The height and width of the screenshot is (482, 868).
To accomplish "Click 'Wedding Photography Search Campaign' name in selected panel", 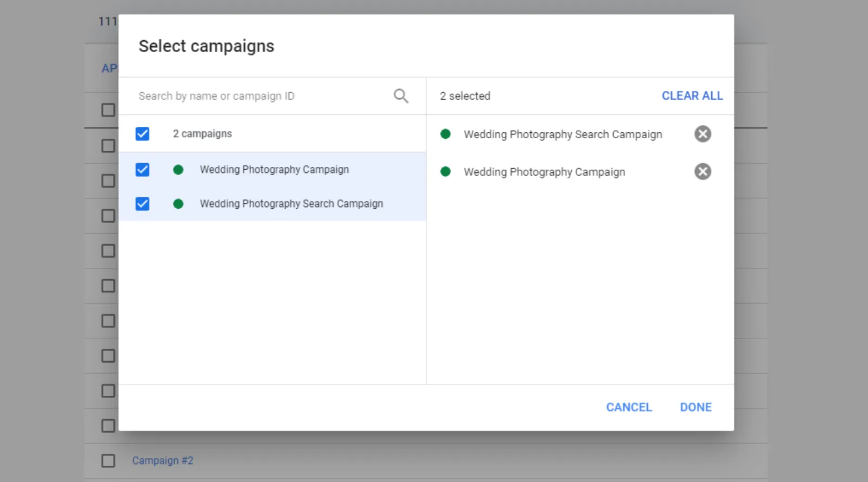I will coord(563,134).
